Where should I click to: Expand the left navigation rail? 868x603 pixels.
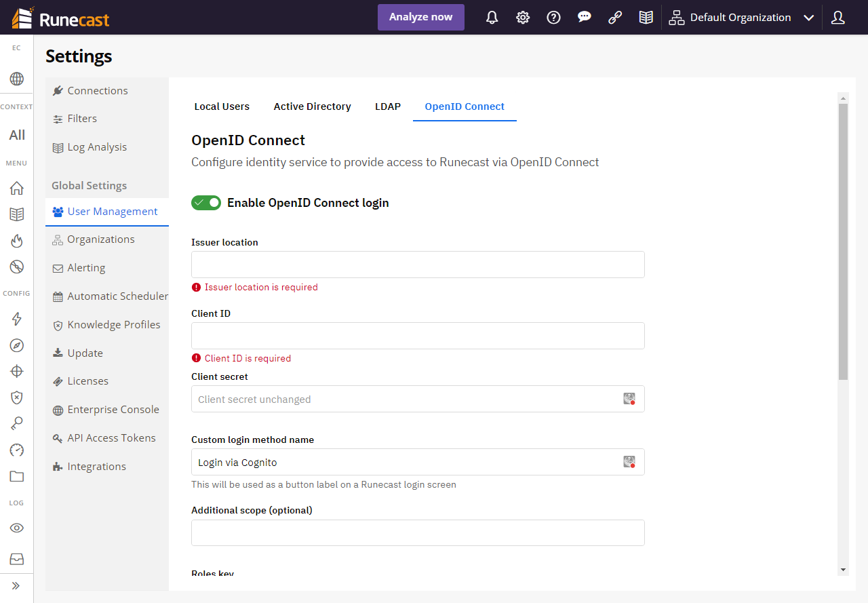16,585
